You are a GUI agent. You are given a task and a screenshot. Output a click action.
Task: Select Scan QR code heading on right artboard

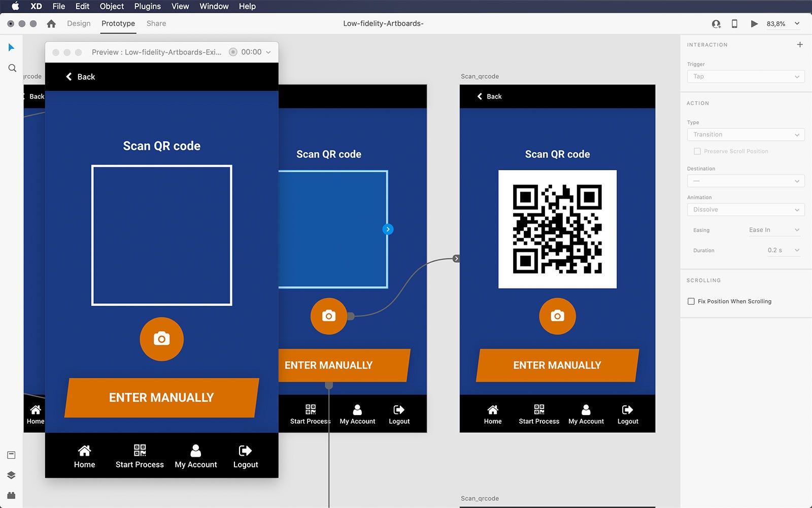[557, 154]
